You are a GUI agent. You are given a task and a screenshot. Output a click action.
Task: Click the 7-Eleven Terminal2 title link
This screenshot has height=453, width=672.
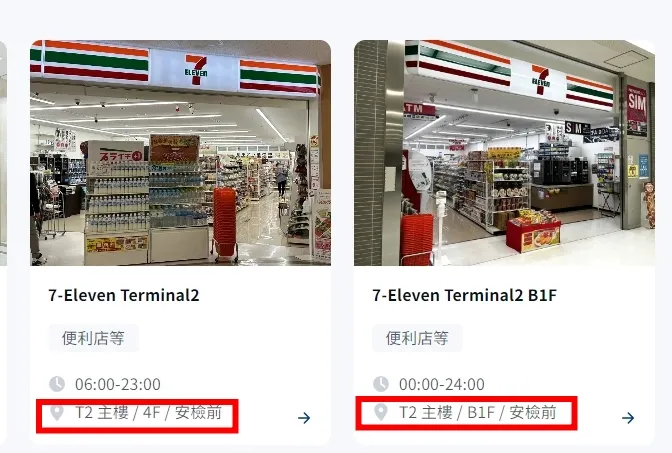(x=124, y=295)
